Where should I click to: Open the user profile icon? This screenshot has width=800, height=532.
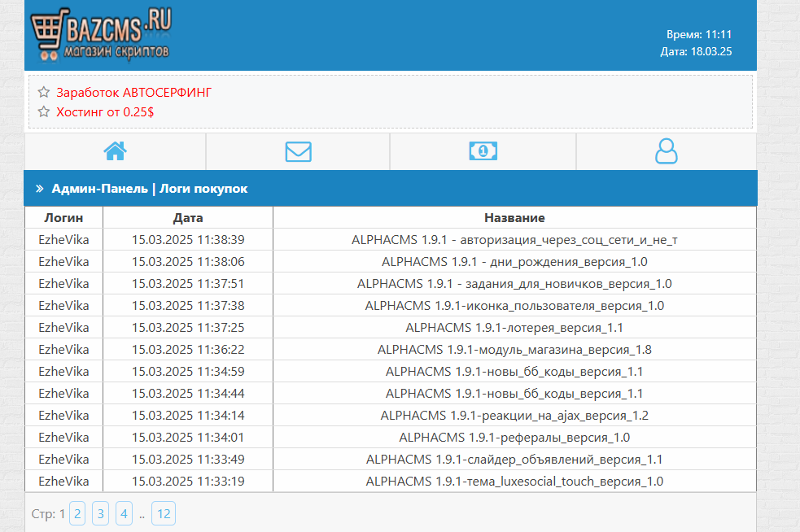pyautogui.click(x=666, y=151)
